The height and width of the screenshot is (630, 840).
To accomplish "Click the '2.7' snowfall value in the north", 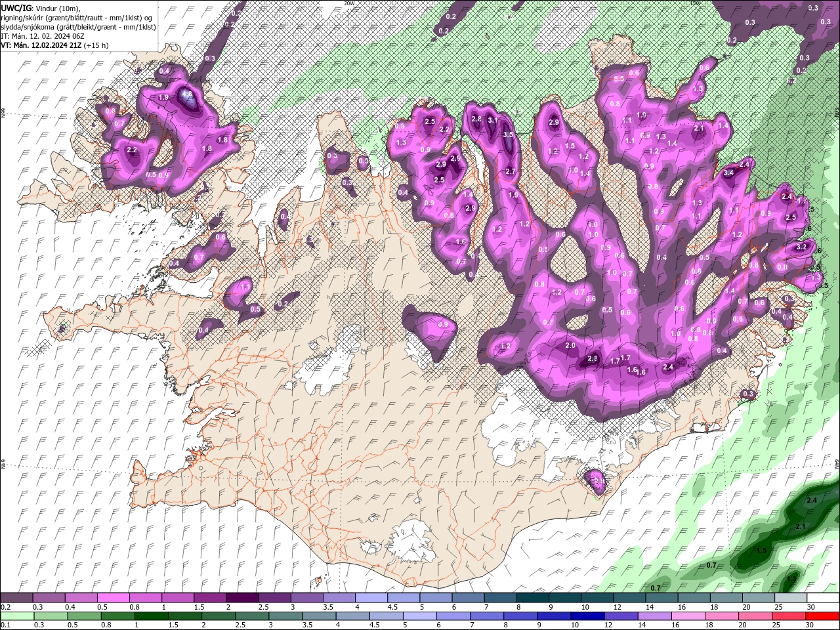I will (x=511, y=171).
